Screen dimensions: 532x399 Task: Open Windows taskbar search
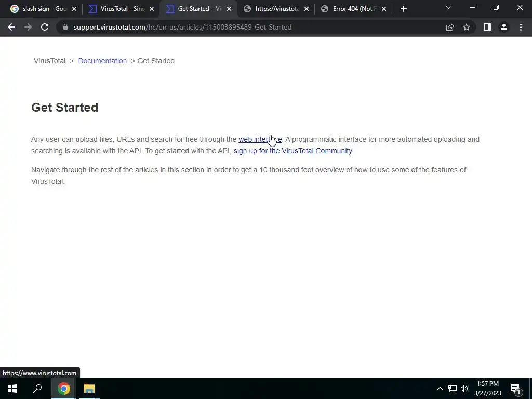(37, 389)
